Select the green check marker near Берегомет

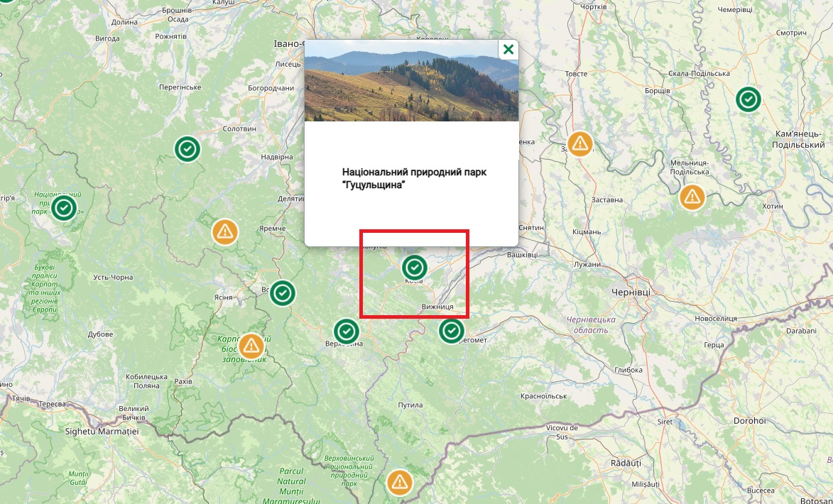tap(451, 330)
